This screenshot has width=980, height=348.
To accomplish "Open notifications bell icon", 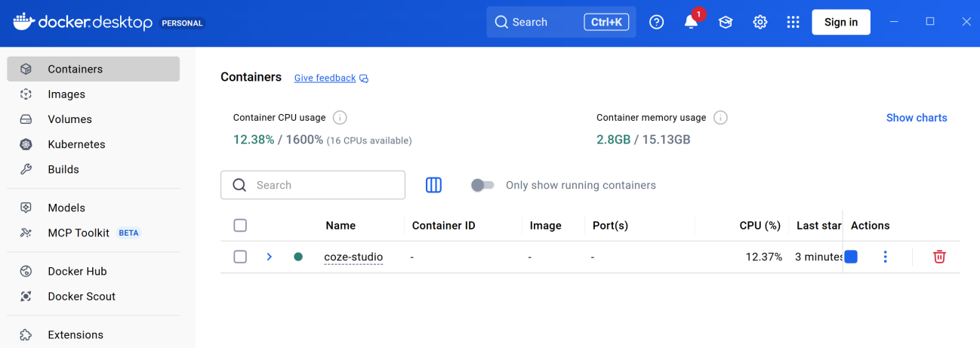I will click(x=691, y=22).
